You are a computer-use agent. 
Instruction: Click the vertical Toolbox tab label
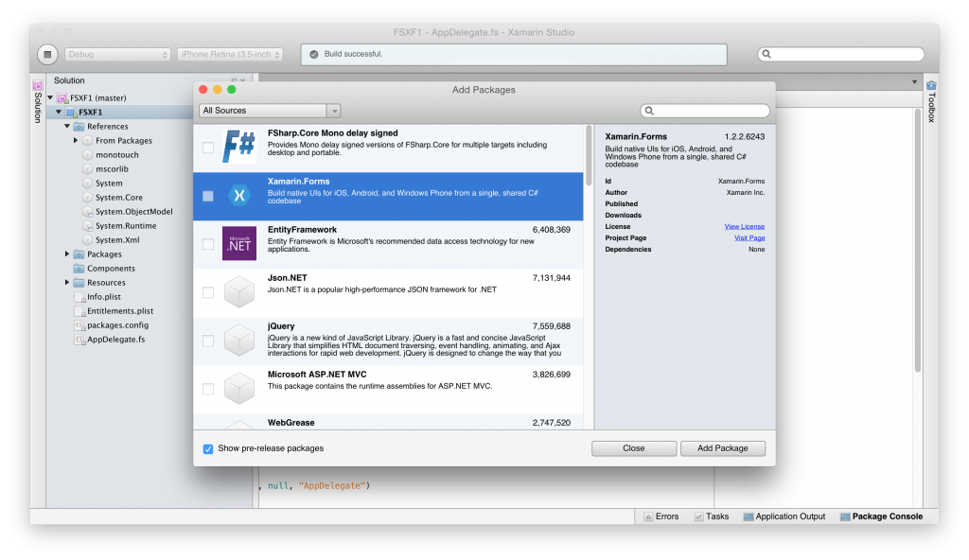931,108
